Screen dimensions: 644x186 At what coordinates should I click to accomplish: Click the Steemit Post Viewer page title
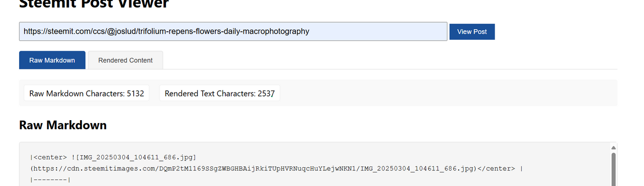(x=94, y=4)
